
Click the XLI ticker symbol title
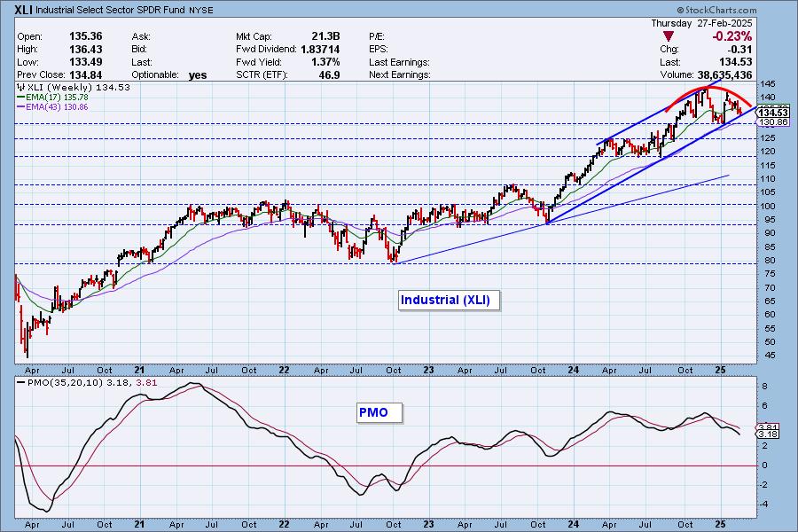click(24, 10)
